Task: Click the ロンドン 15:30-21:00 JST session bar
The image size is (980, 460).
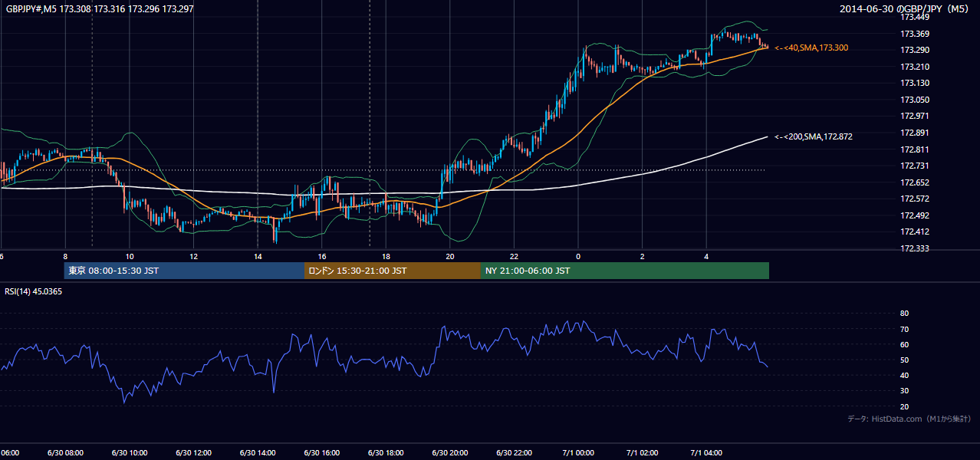Action: [393, 271]
